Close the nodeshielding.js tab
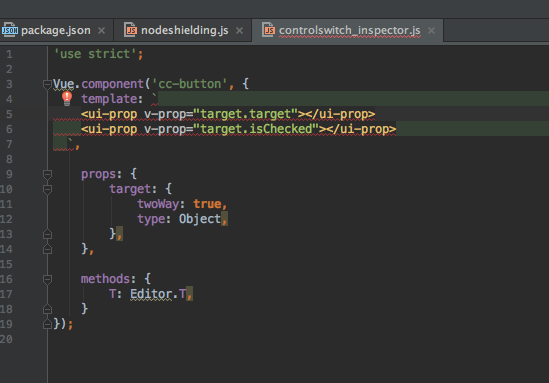Image resolution: width=549 pixels, height=383 pixels. tap(239, 31)
